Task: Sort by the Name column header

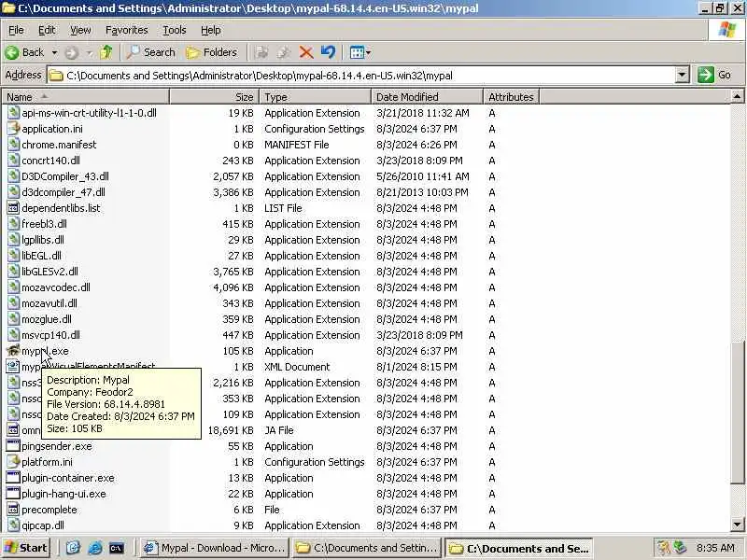Action: (x=85, y=97)
